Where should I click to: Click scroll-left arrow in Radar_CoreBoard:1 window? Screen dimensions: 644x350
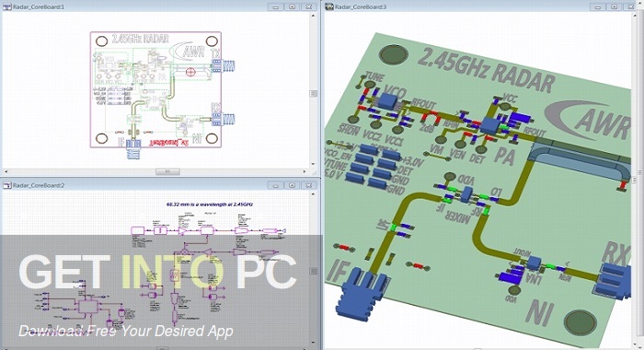click(6, 171)
